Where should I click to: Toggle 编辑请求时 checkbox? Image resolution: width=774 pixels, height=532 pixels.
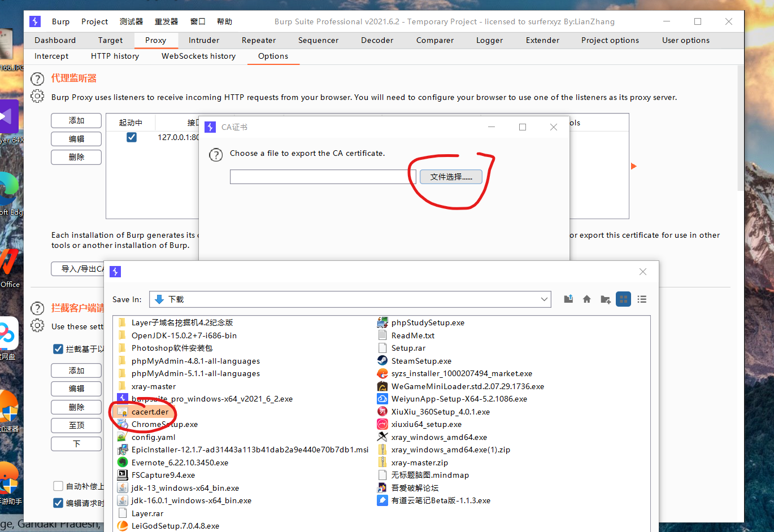(58, 503)
